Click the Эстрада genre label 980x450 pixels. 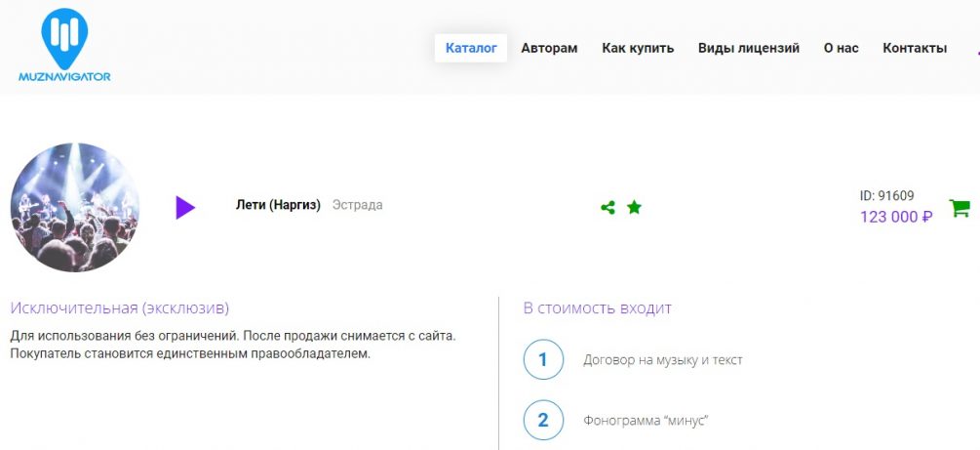click(357, 205)
